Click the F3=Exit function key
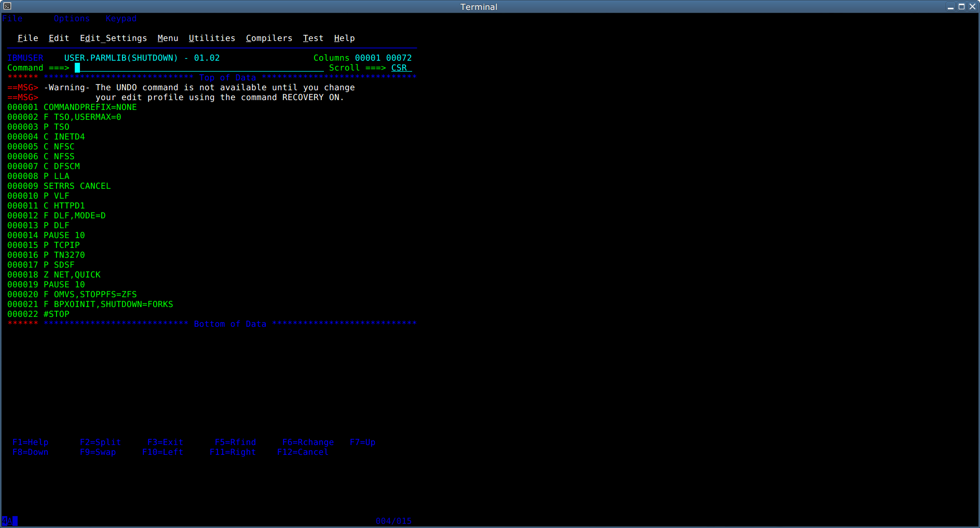This screenshot has width=980, height=528. pos(165,442)
